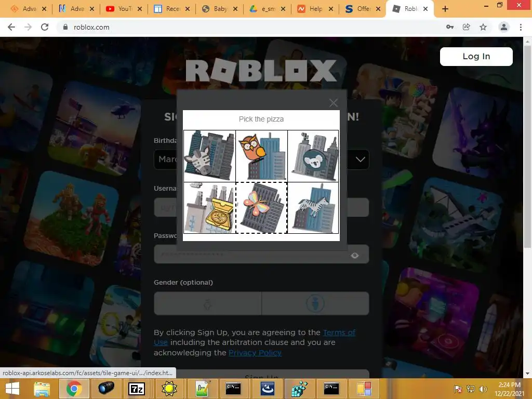Click the Chrome taskbar icon
Image resolution: width=532 pixels, height=399 pixels.
(x=74, y=389)
